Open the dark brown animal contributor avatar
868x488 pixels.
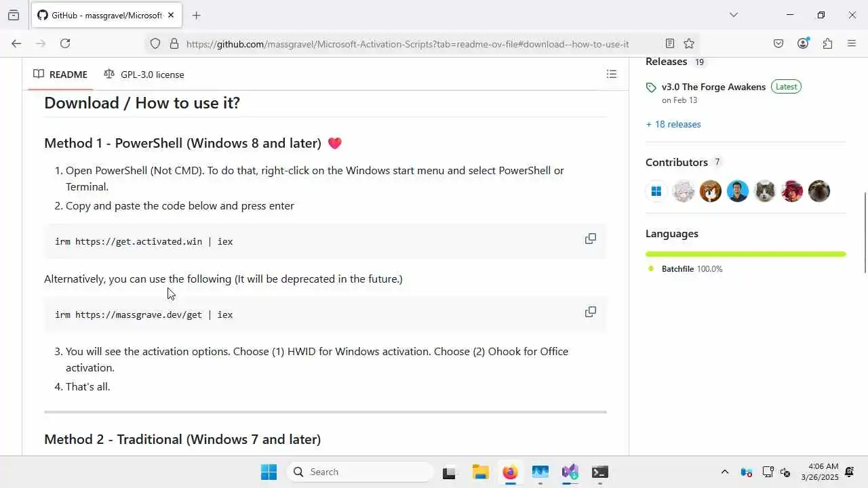(819, 191)
